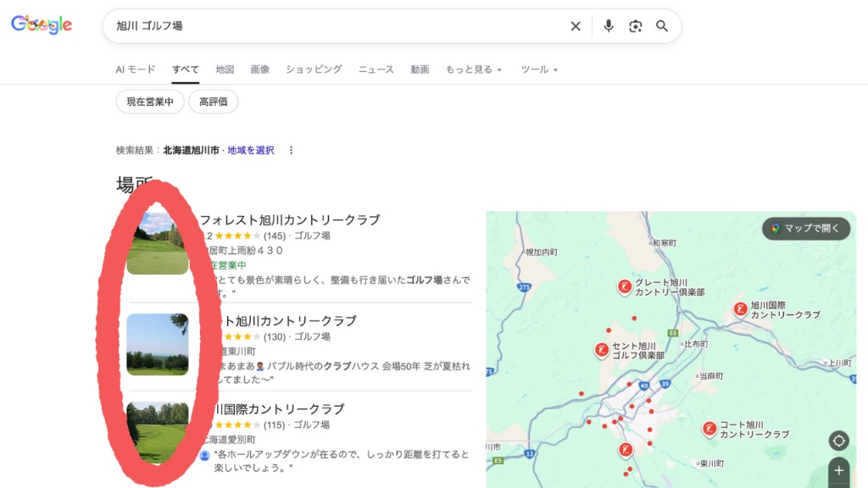Clear the search query with the X icon
Image resolution: width=868 pixels, height=488 pixels.
(x=576, y=26)
